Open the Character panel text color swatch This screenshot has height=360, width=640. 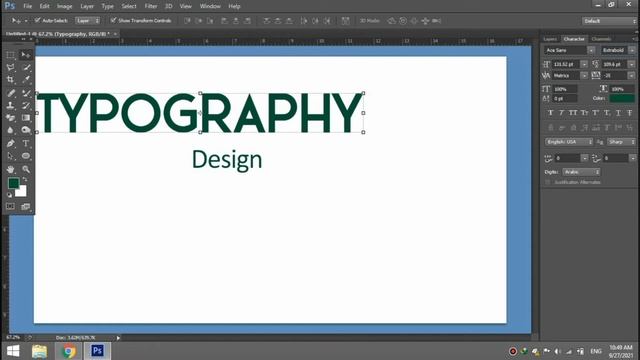pyautogui.click(x=622, y=98)
